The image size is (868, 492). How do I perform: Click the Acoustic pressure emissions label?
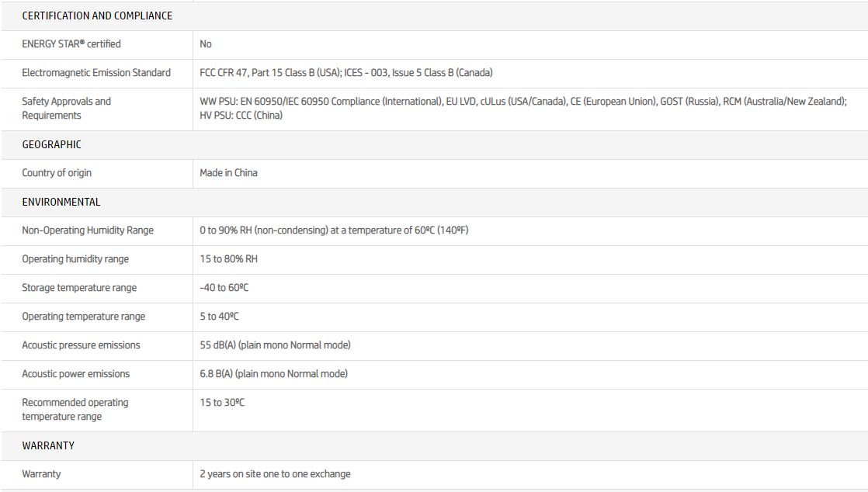(81, 345)
